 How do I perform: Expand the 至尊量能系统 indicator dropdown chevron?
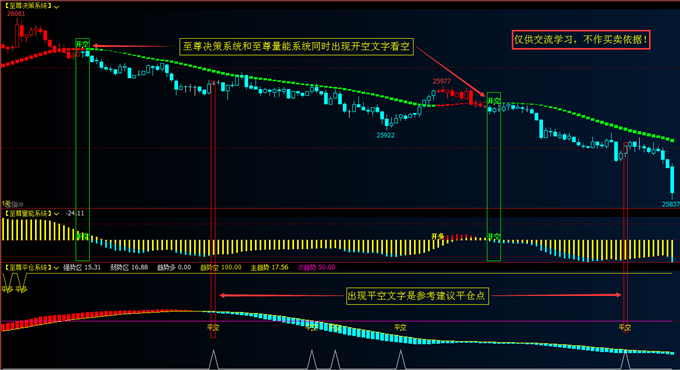pyautogui.click(x=56, y=213)
